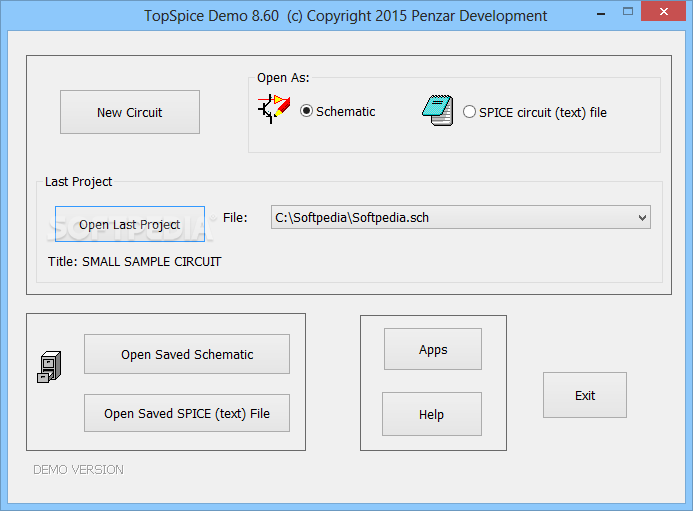The height and width of the screenshot is (511, 693).
Task: Click the Title: SMALL SAMPLE CIRCUIT text
Action: pyautogui.click(x=135, y=262)
